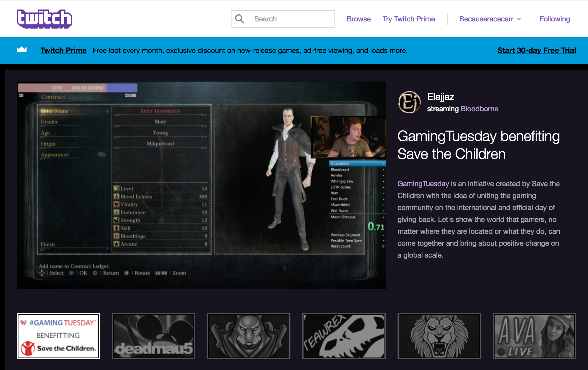Open the Bloodborne game link
588x370 pixels.
click(x=479, y=109)
